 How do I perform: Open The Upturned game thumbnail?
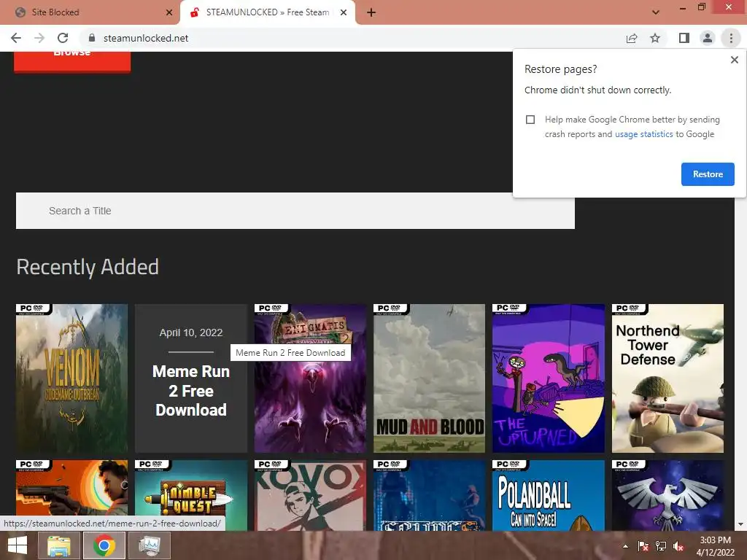click(x=549, y=378)
